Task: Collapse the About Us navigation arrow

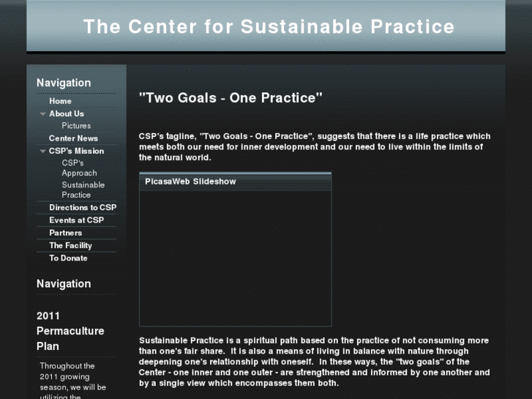Action: (x=43, y=114)
